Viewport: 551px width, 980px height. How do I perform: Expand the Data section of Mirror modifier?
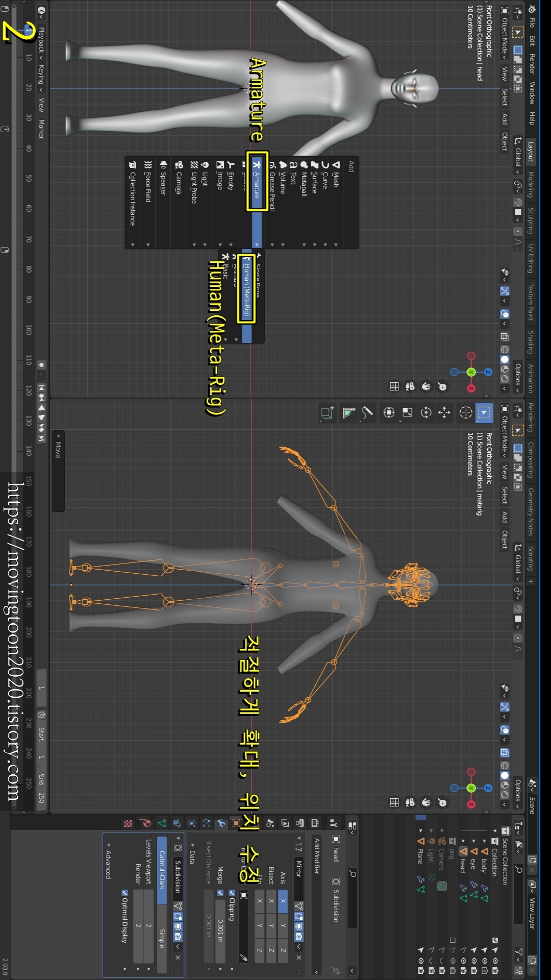coord(192,854)
